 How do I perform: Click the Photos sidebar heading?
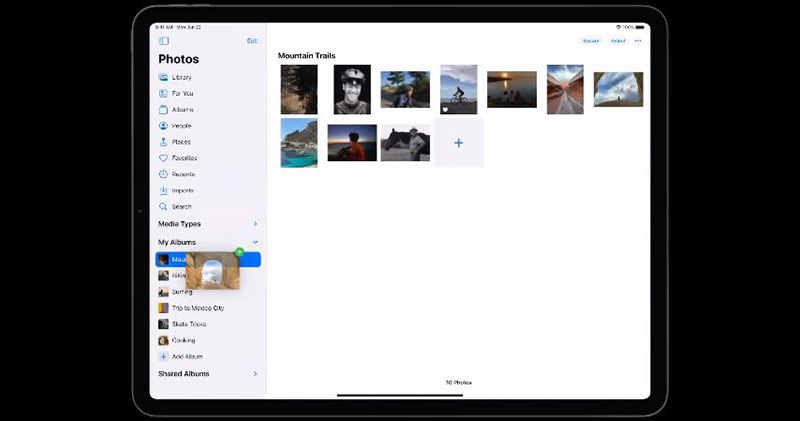click(179, 59)
